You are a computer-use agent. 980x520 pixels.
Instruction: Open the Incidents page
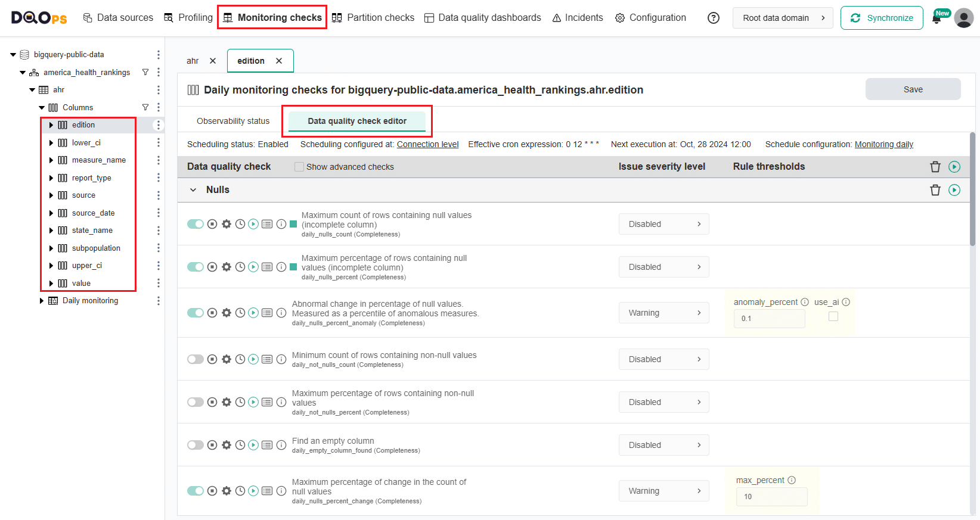pos(578,18)
